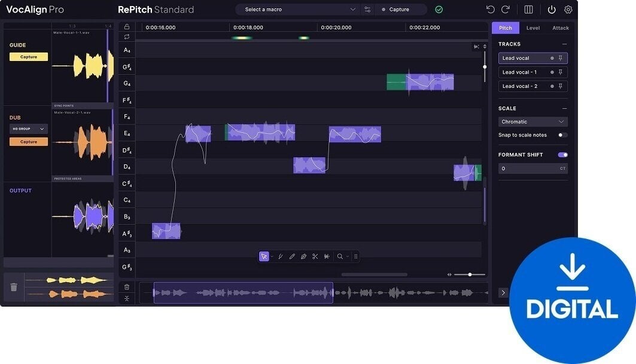The width and height of the screenshot is (636, 364).
Task: Click the vertical fit arrows icon
Action: [485, 47]
